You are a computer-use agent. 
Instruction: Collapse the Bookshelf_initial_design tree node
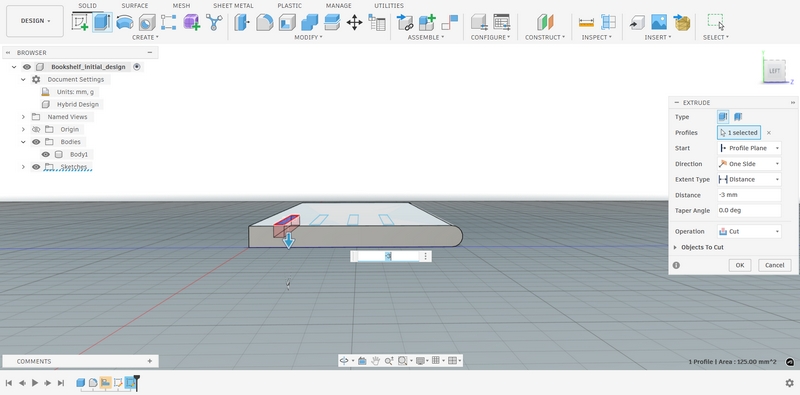point(14,67)
